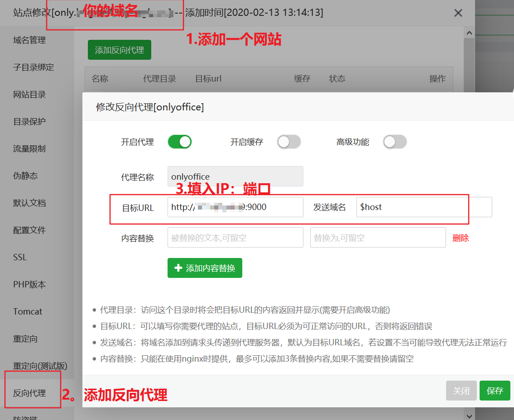Image resolution: width=514 pixels, height=420 pixels.
Task: Toggle the 开启代理 switch off
Action: (x=180, y=142)
